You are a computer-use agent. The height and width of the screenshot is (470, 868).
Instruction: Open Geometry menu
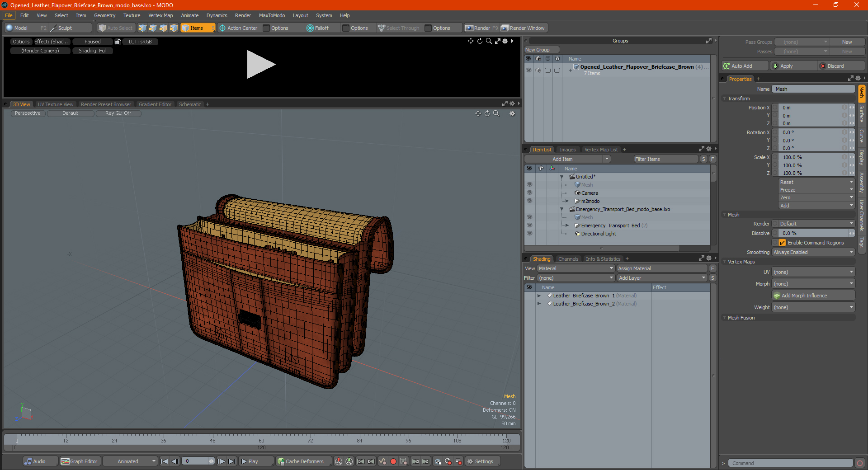click(104, 15)
